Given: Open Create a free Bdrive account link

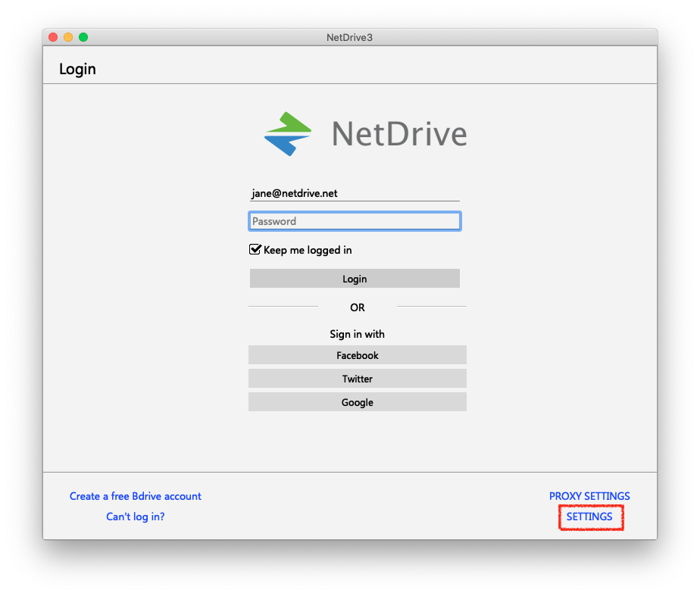Looking at the screenshot, I should [x=136, y=496].
